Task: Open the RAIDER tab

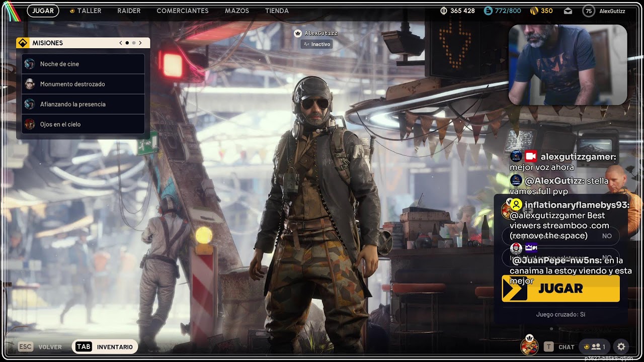Action: (x=129, y=11)
